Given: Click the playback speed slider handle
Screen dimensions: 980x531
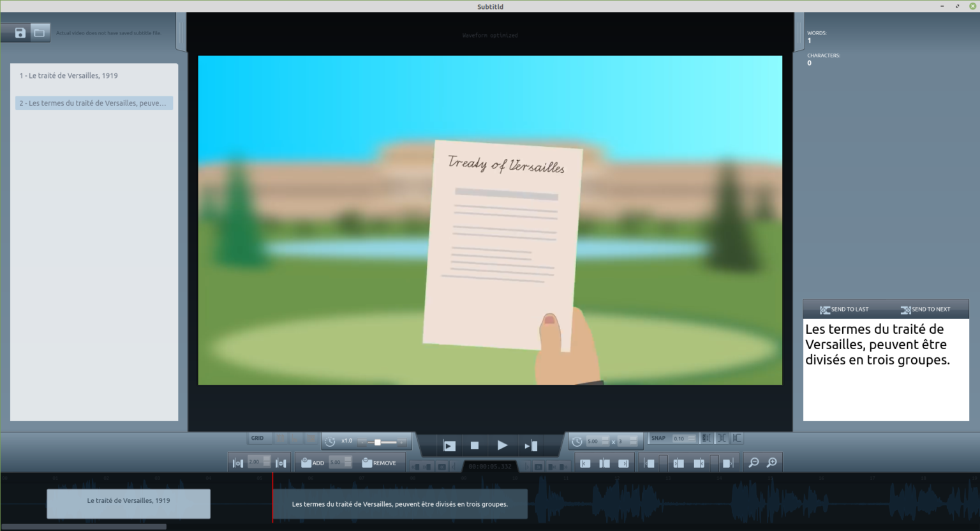Looking at the screenshot, I should pyautogui.click(x=378, y=442).
